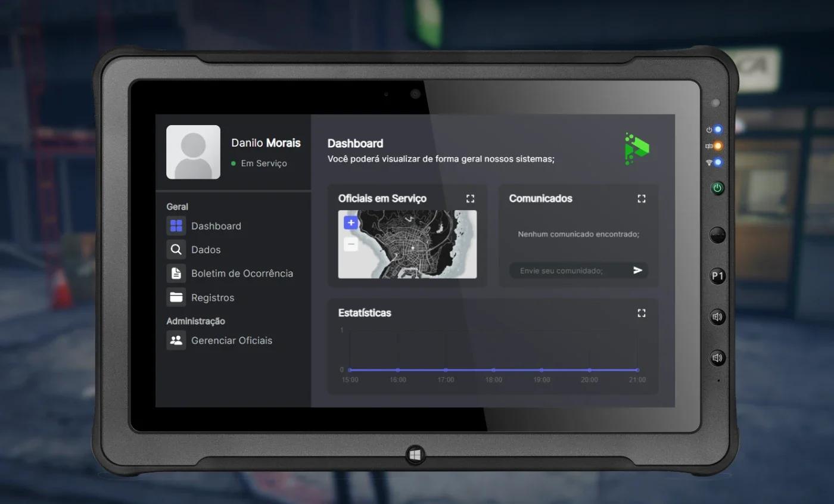Viewport: 834px width, 504px height.
Task: Click the 17:00 axis label
Action: pos(446,379)
